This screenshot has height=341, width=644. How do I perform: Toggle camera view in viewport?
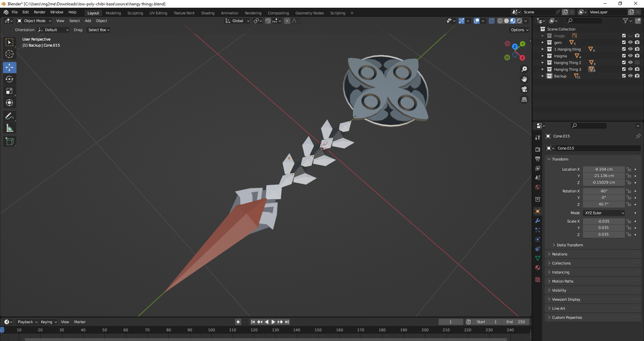pos(524,90)
